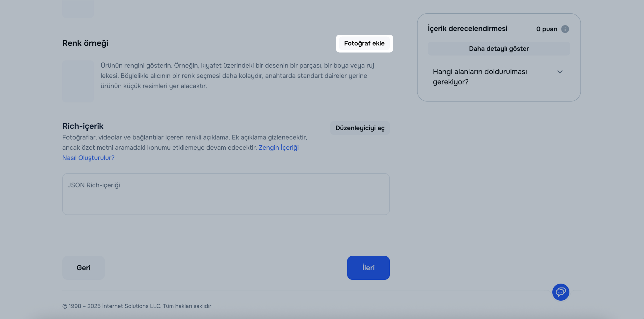Select the Renk örneği image placeholder

[78, 81]
